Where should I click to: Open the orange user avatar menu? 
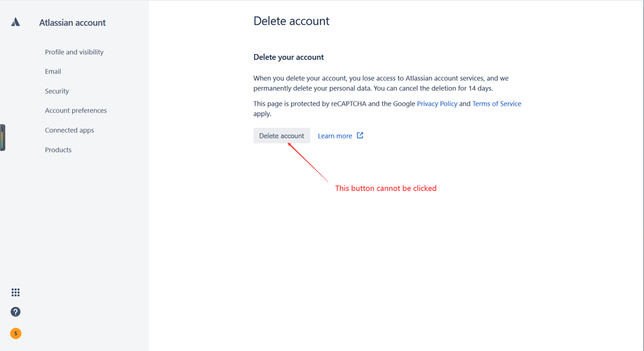pos(15,334)
